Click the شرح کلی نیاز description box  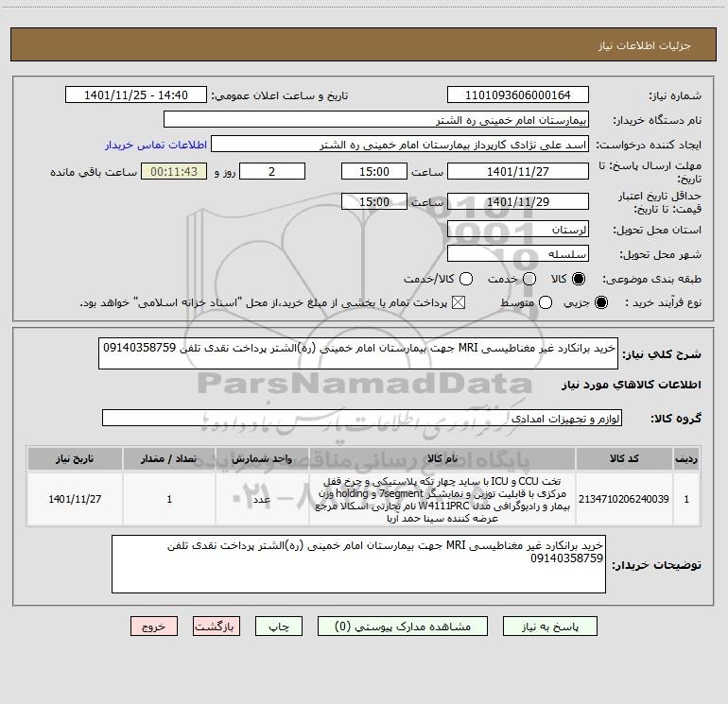point(358,353)
